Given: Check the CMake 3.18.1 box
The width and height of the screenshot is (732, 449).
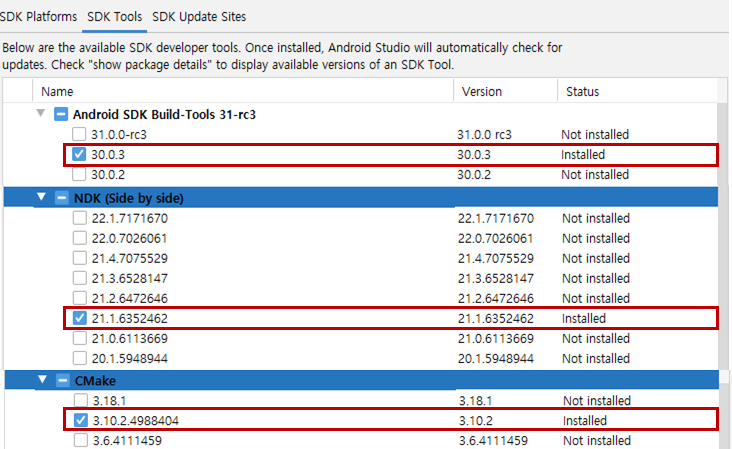Looking at the screenshot, I should click(81, 400).
